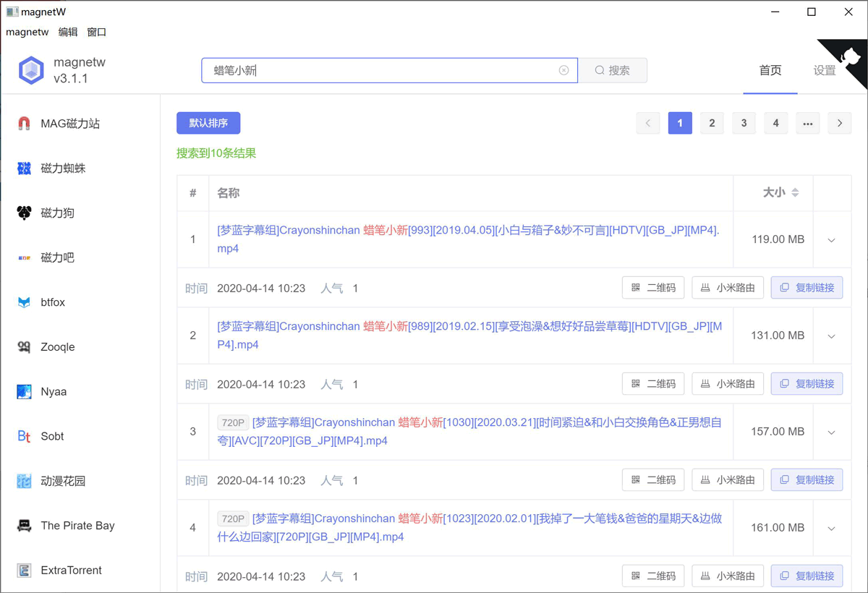Image resolution: width=868 pixels, height=593 pixels.
Task: Send result 2 to 小米路由
Action: 728,384
